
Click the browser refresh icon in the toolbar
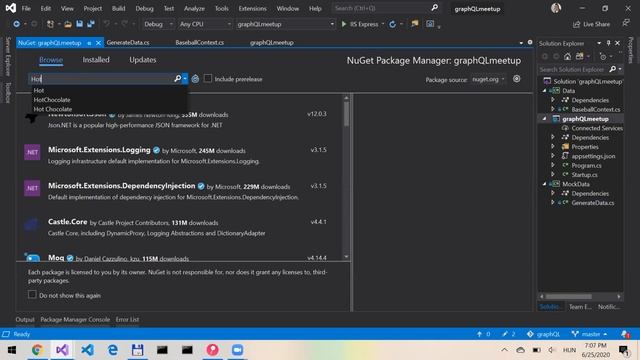pos(392,24)
